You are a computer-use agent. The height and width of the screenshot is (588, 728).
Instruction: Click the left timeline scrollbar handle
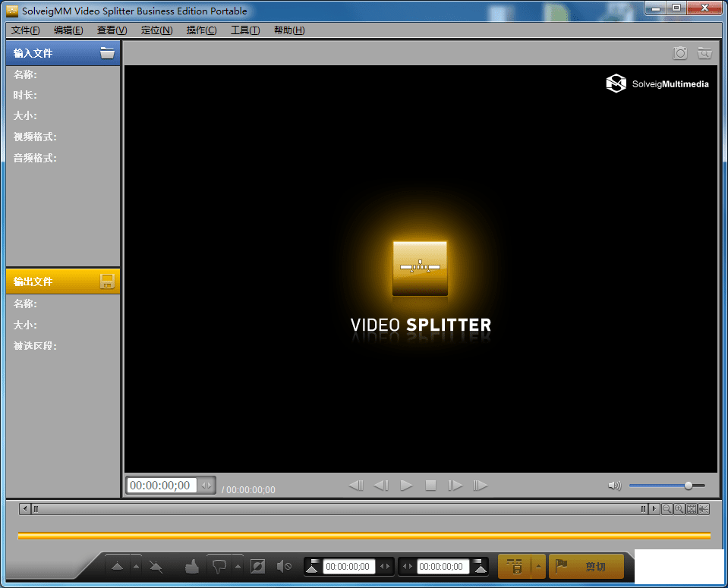click(x=36, y=509)
